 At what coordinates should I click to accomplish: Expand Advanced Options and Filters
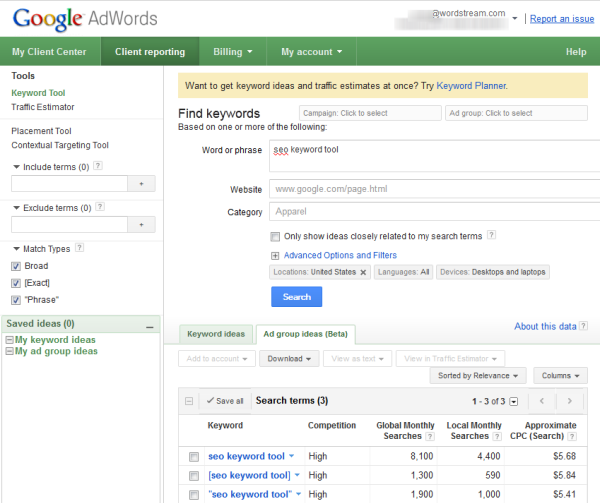pyautogui.click(x=275, y=256)
